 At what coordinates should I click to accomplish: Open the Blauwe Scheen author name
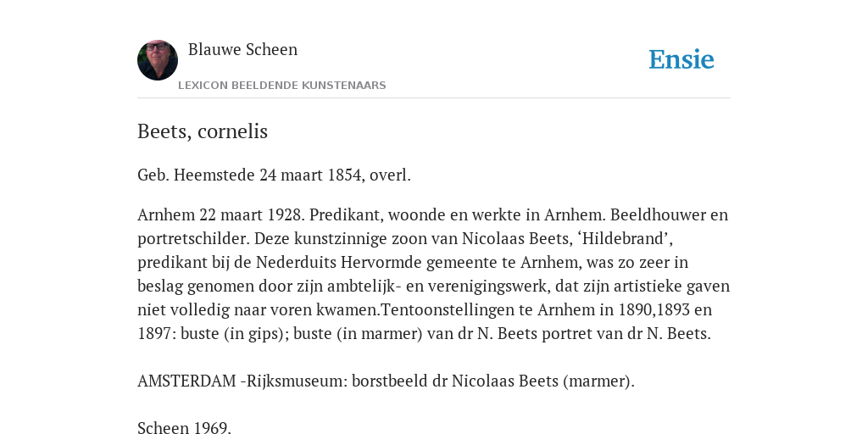(242, 49)
